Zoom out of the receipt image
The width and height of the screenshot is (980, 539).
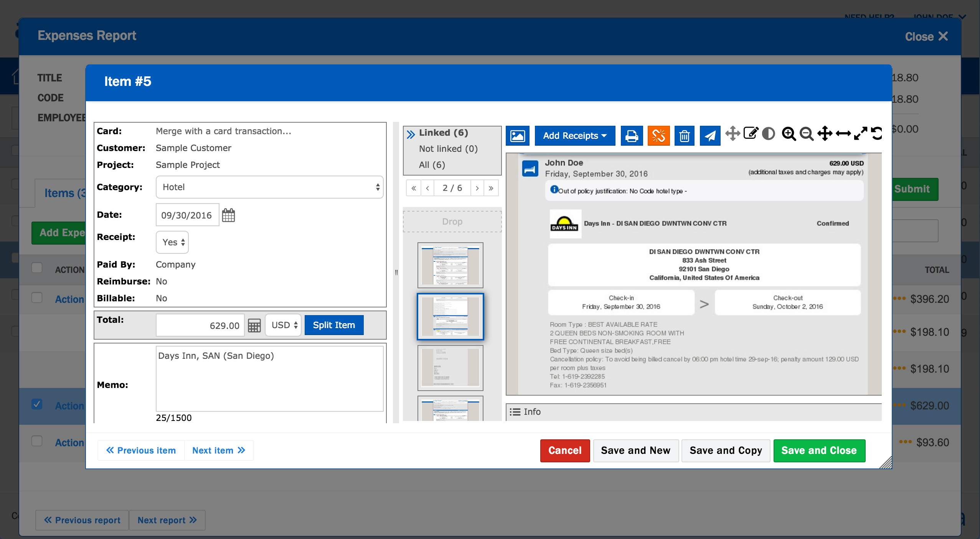click(x=806, y=134)
